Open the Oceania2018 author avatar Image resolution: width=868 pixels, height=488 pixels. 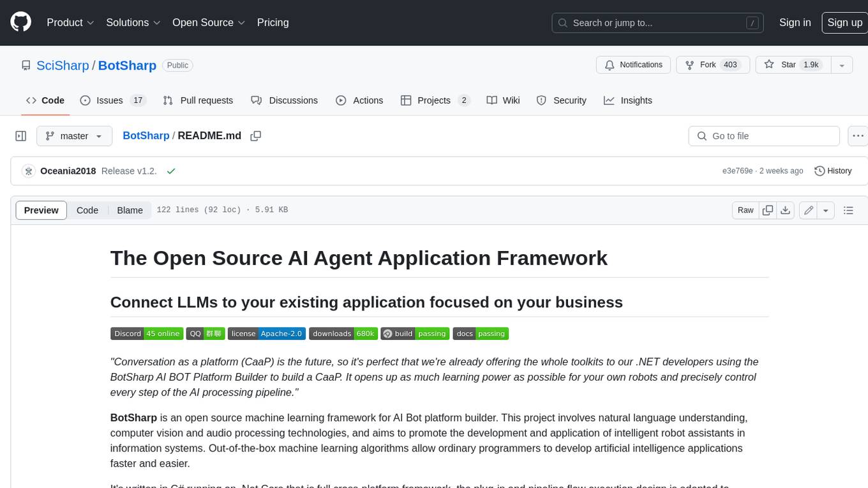click(28, 171)
